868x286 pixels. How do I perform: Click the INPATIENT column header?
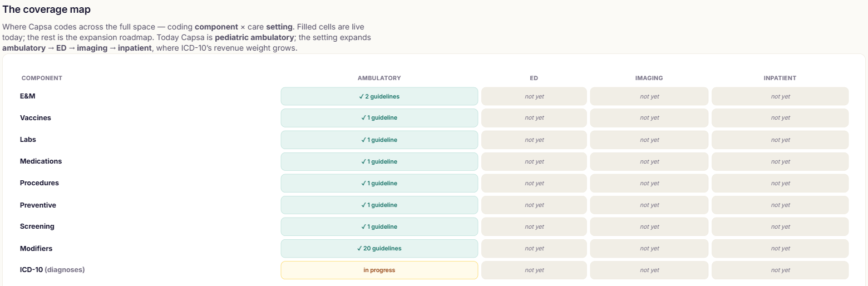click(780, 78)
